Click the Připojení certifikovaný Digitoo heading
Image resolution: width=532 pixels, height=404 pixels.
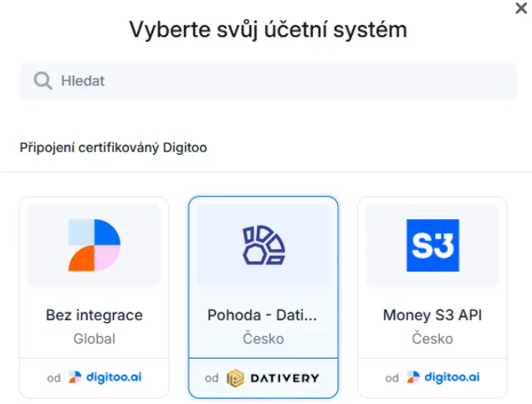(113, 148)
